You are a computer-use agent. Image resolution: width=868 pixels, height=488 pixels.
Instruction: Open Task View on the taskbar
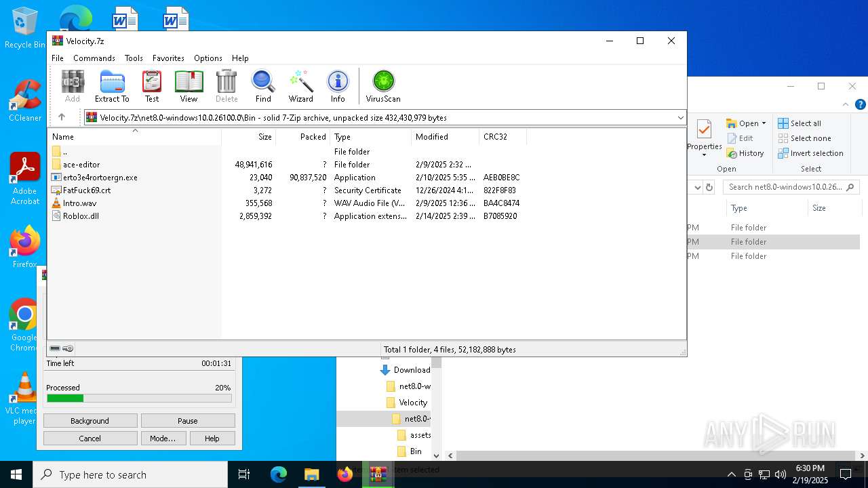(x=244, y=474)
